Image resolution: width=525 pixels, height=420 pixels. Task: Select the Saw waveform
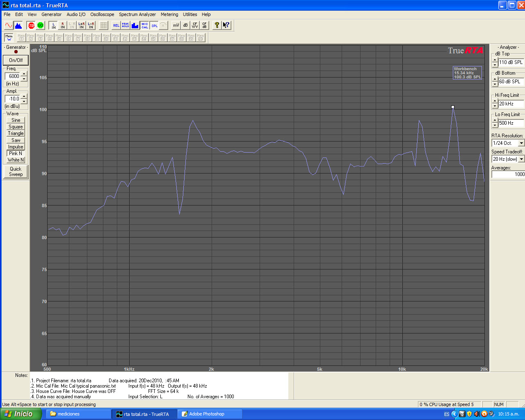[16, 140]
